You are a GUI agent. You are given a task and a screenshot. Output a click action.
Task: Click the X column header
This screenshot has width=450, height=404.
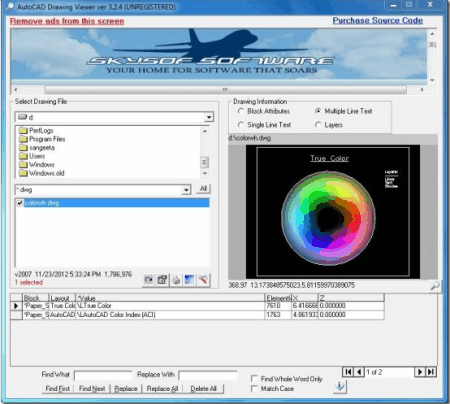tap(305, 298)
